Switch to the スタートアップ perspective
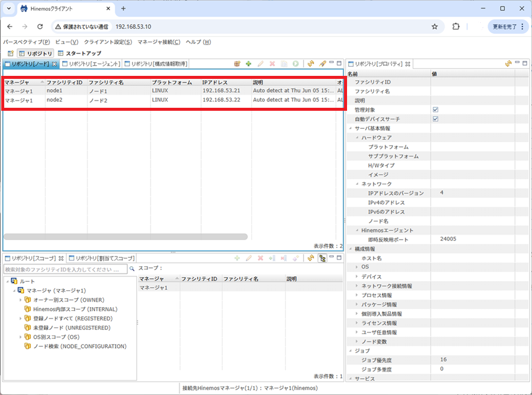The height and width of the screenshot is (395, 532). (x=80, y=53)
